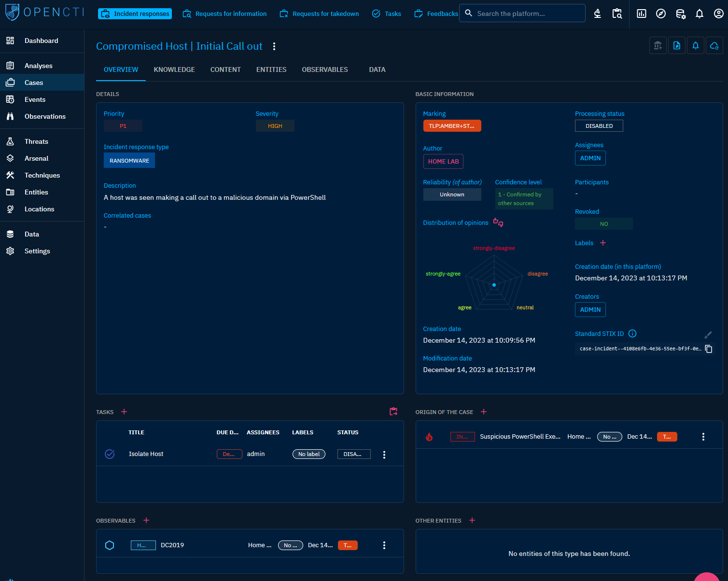Click the sharing organizations bank icon
The image size is (728, 581).
click(x=658, y=46)
